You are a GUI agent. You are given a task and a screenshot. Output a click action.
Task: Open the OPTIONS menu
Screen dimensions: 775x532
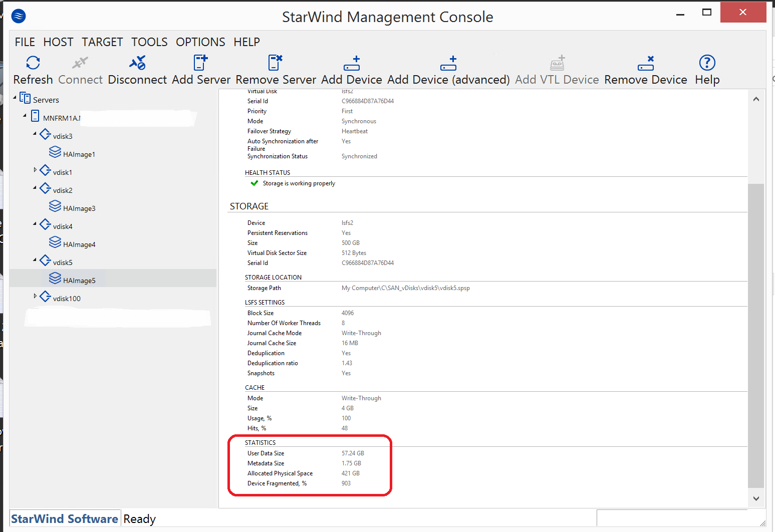pyautogui.click(x=200, y=42)
